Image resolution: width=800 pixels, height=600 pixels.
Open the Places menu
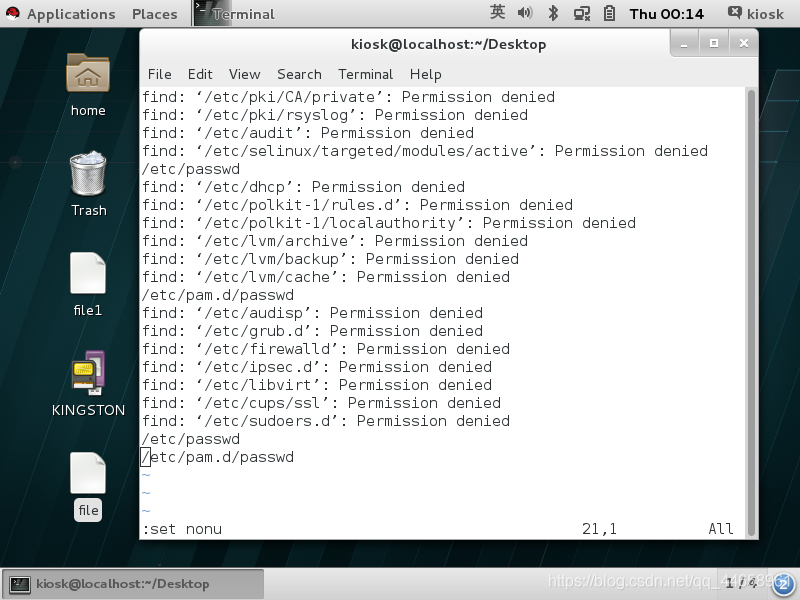point(155,14)
